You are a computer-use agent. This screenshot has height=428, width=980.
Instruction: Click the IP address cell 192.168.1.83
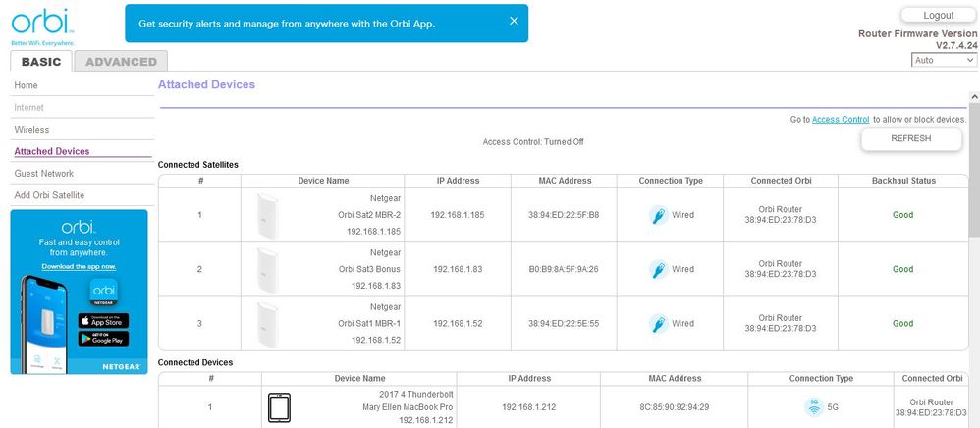[x=458, y=269]
